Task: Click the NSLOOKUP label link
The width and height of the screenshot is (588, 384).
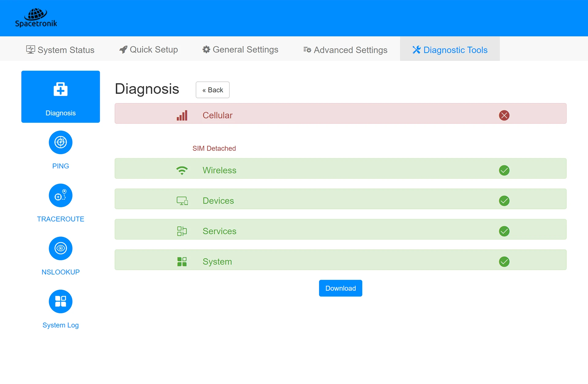Action: tap(61, 272)
